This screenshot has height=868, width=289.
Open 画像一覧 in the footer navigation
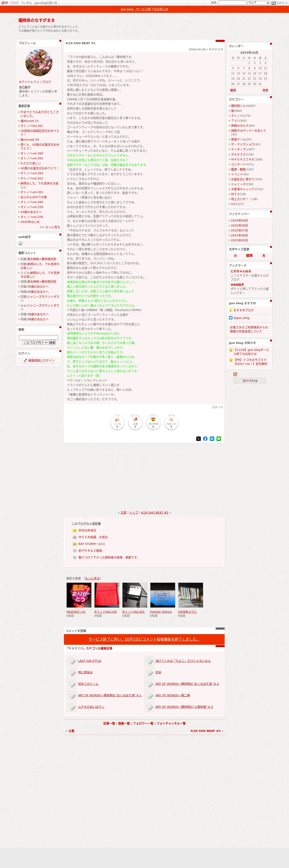[x=124, y=723]
